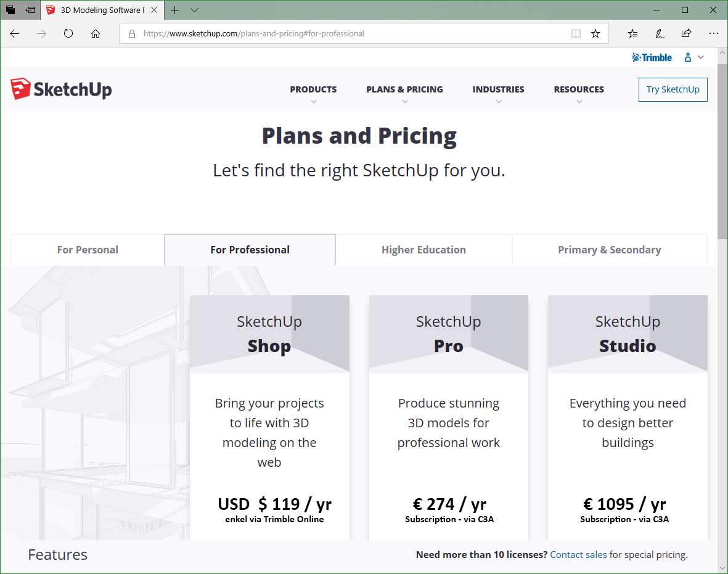Click 'Subscription - via C3A' under Studio price
Screen dimensions: 728x574
point(624,519)
